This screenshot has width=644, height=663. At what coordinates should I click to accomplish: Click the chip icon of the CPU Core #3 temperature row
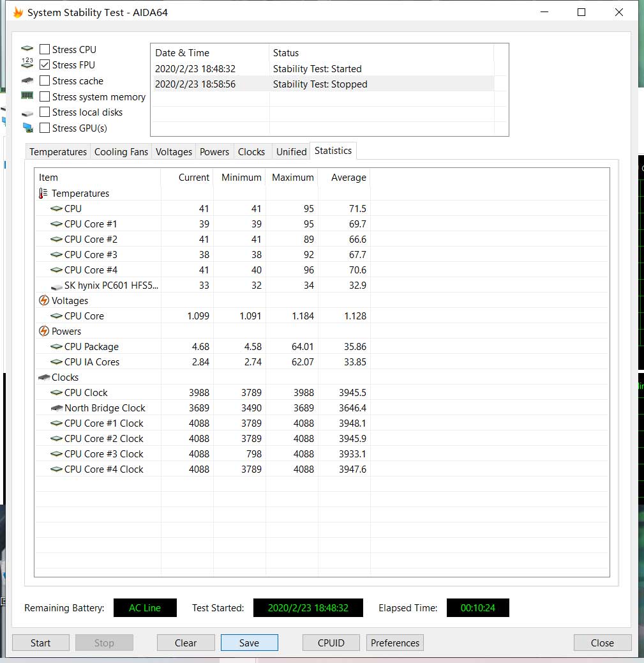click(x=56, y=255)
